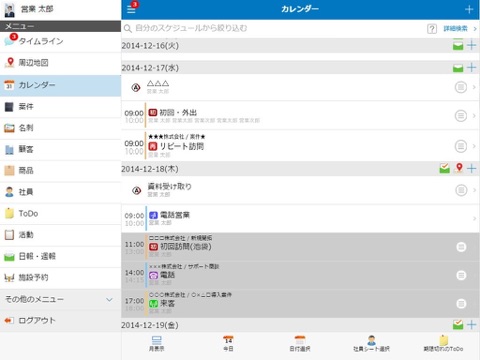Open daily report icon on 2014-12-17 header
480x360 pixels.
click(x=458, y=68)
